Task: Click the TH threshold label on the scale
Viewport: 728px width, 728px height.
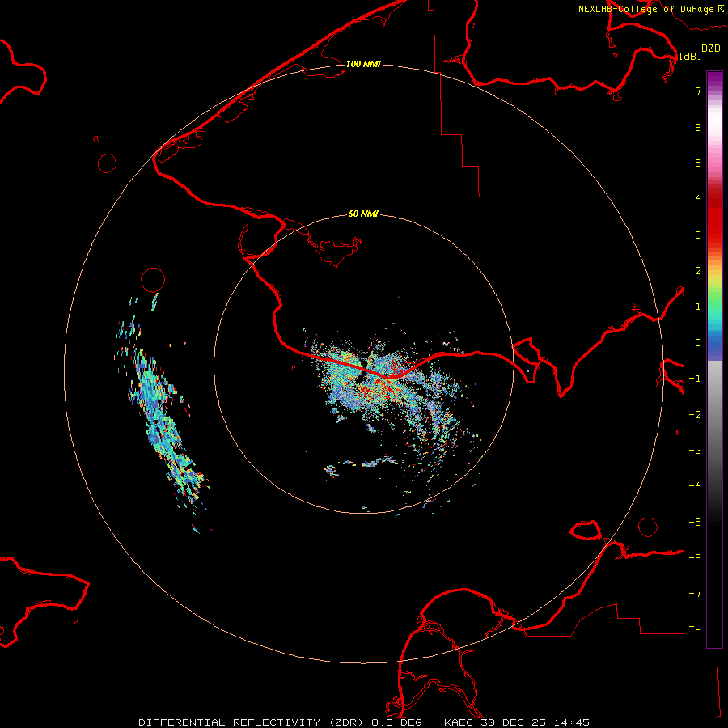Action: pyautogui.click(x=695, y=630)
